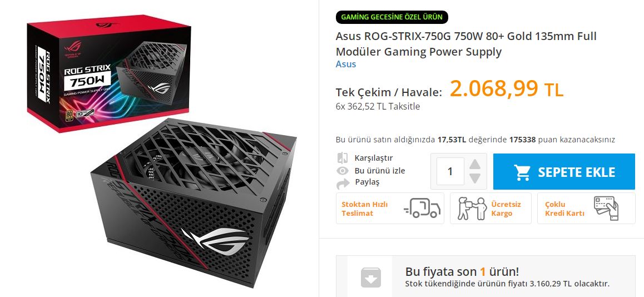Click the credit card in hand icon

[606, 208]
